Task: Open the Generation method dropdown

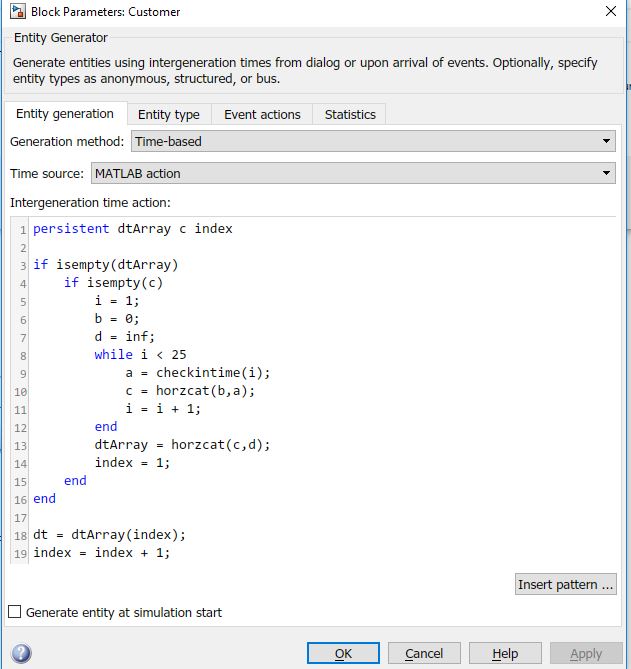Action: (x=373, y=141)
